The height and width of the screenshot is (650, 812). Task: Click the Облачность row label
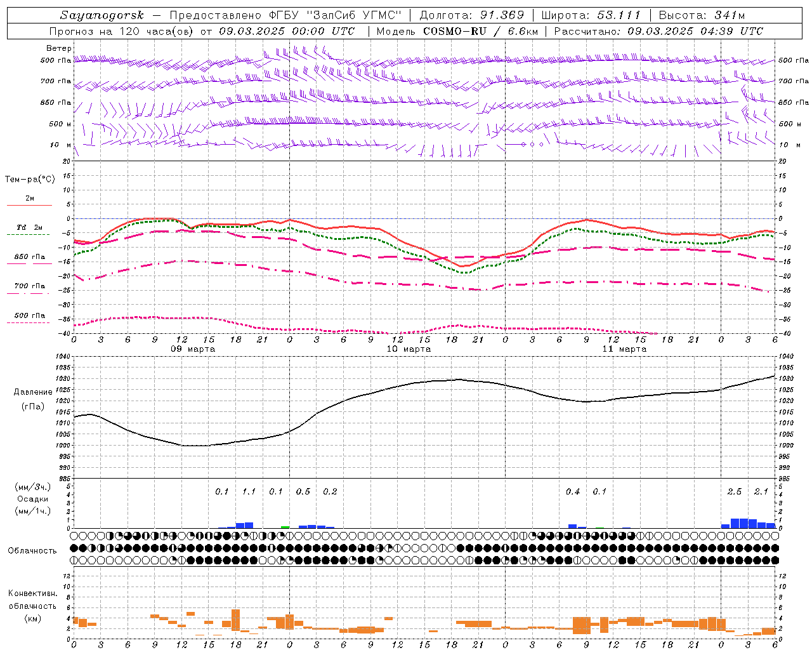(32, 550)
